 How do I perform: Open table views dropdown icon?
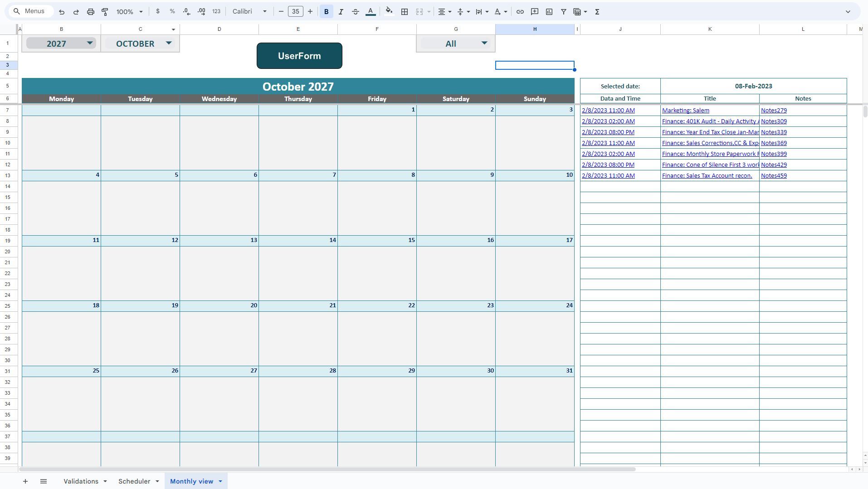580,12
